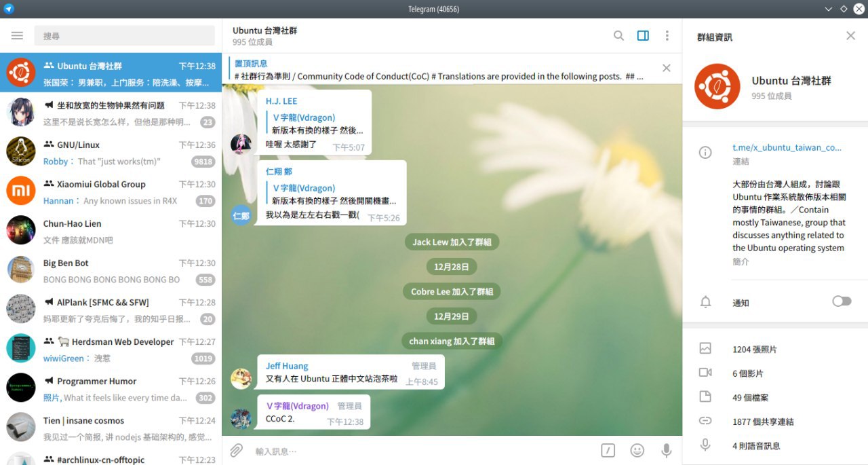Click the Jeff Huang sender name
Image resolution: width=868 pixels, height=465 pixels.
tap(287, 366)
